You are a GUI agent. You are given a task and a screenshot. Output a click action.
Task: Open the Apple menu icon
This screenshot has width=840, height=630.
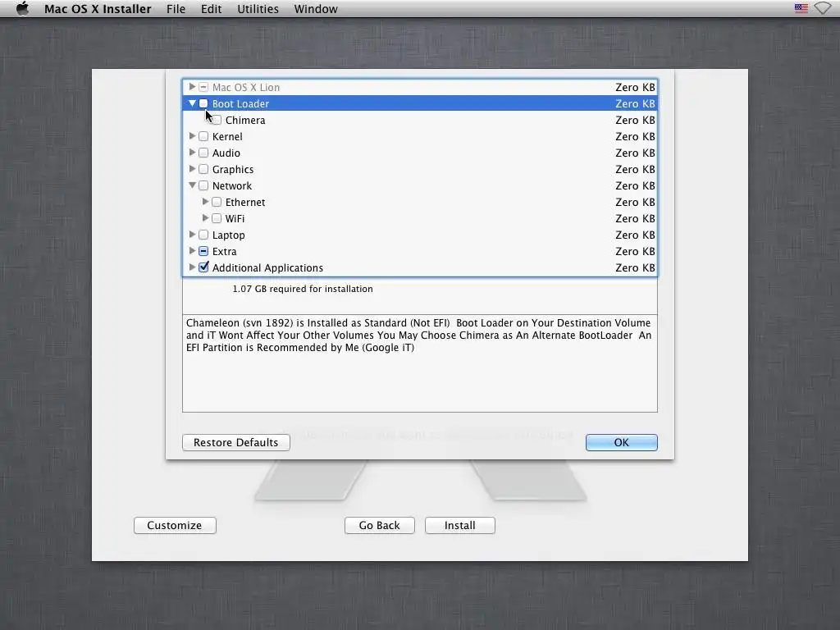tap(22, 8)
